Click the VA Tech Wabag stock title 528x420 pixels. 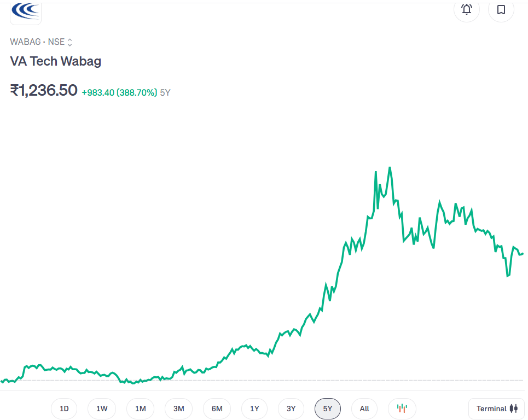point(56,61)
